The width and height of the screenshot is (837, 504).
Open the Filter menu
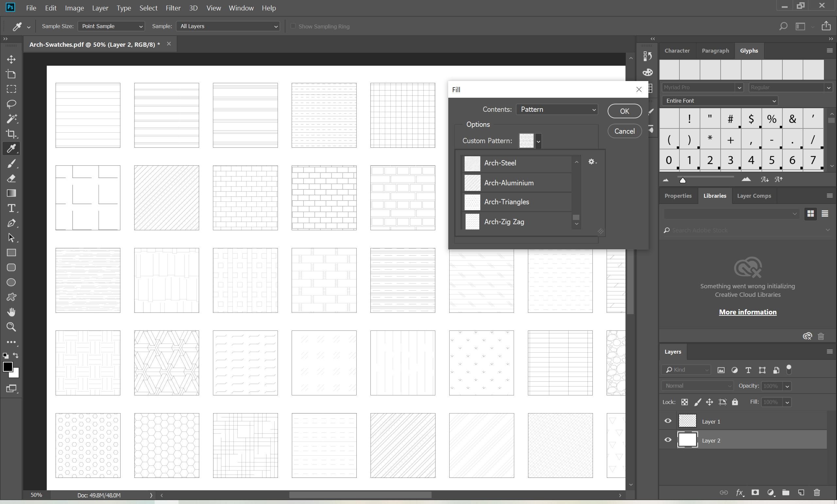173,8
